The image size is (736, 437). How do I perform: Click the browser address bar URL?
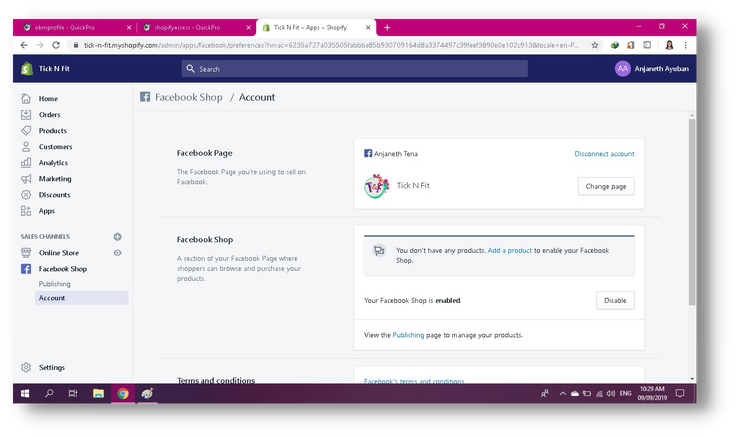(x=331, y=45)
